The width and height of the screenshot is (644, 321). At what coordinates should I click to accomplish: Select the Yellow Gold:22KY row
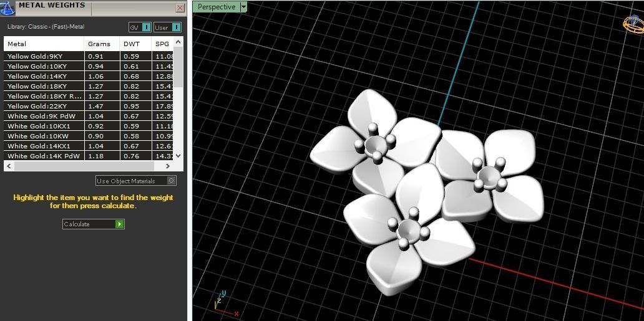[89, 106]
